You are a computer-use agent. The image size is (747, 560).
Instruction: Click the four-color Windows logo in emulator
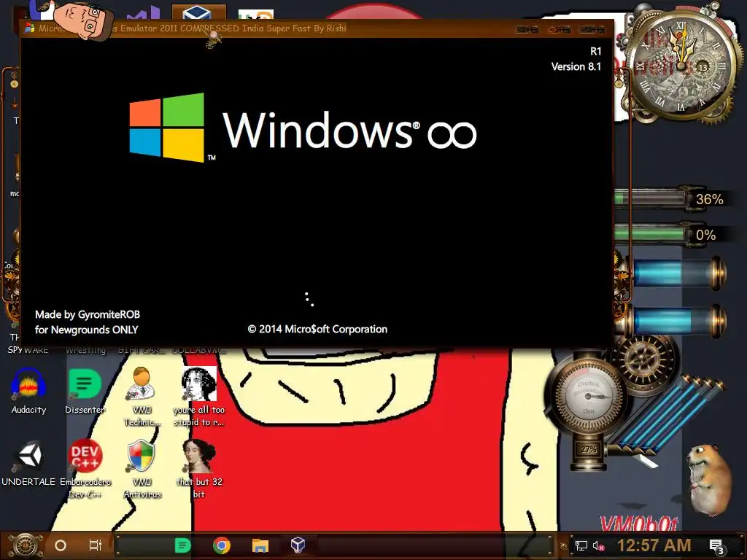tap(167, 128)
